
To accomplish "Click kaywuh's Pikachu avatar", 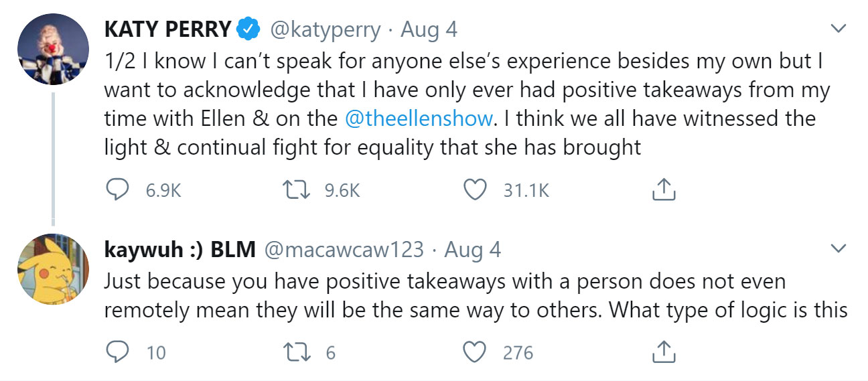I will tap(54, 269).
